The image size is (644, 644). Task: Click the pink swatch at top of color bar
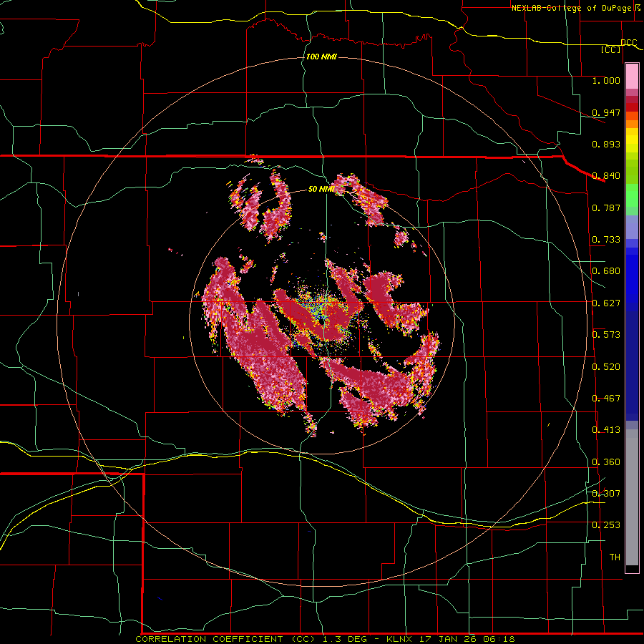pyautogui.click(x=632, y=77)
